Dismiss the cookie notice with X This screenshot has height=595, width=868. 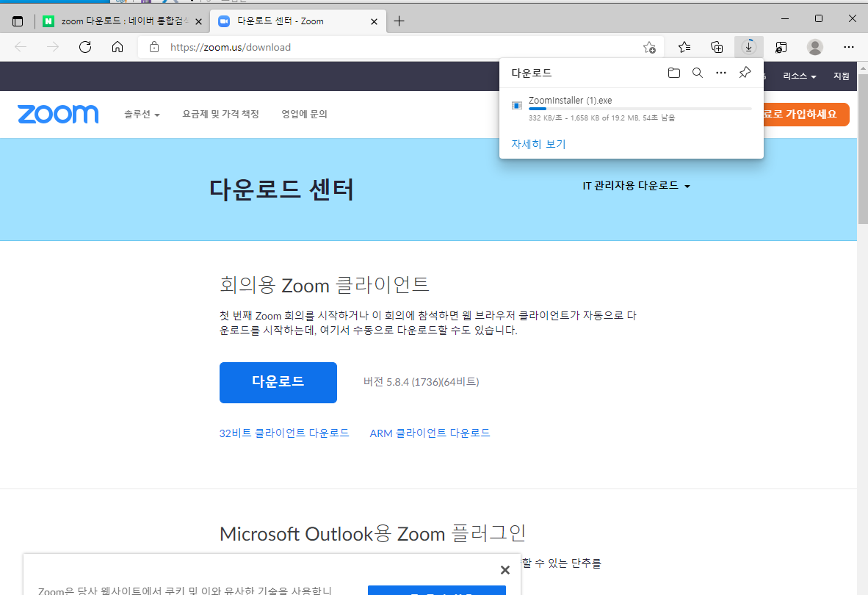(x=504, y=569)
